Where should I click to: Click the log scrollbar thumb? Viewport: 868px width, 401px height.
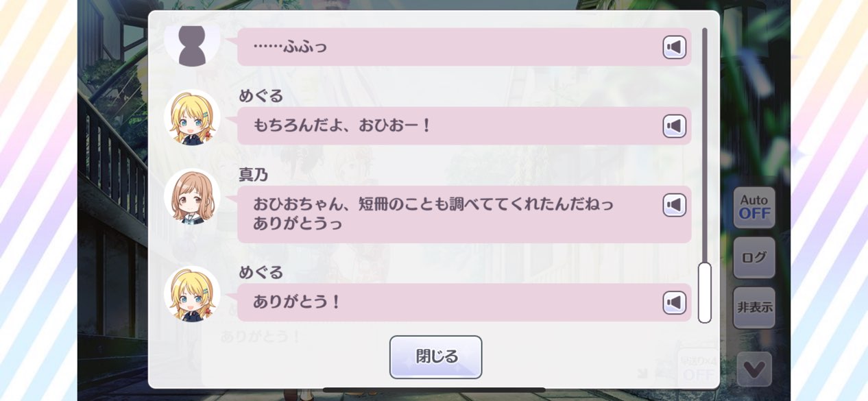point(704,293)
